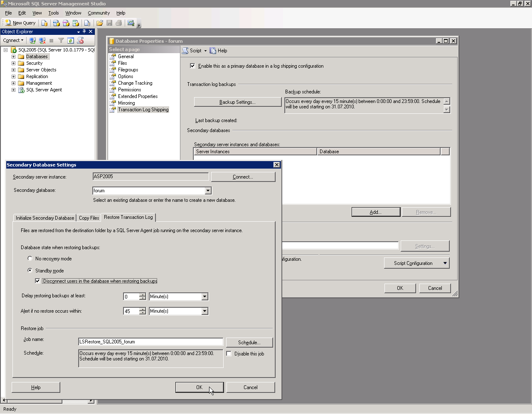Select the Extended Properties page
The height and width of the screenshot is (414, 532).
[x=138, y=96]
